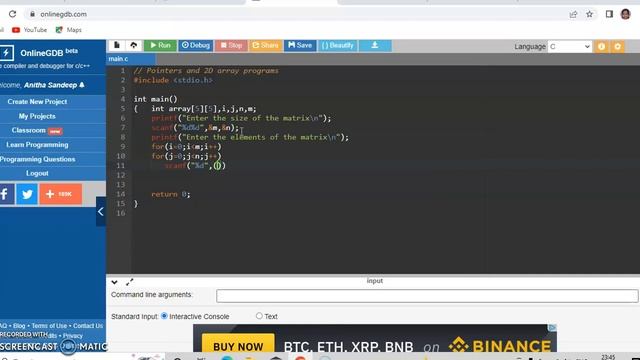Screen dimensions: 640x360
Task: Click the New File icon in toolbar
Action: pos(117,45)
